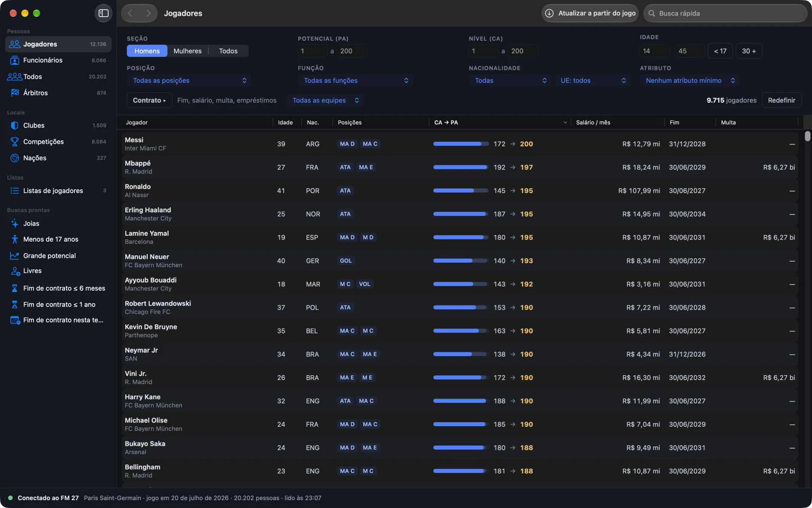Screen dimensions: 812x508
Task: Select the Todos section segment
Action: click(x=228, y=51)
